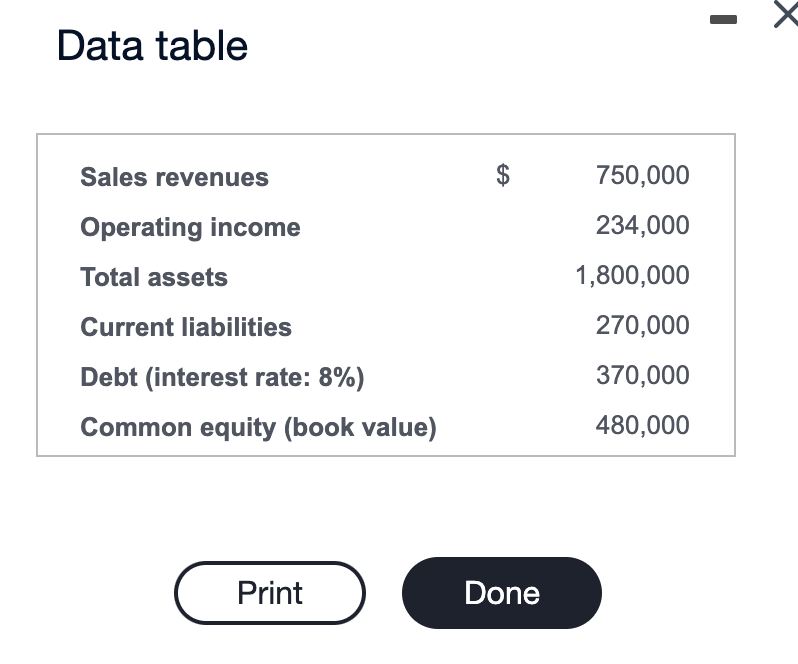
Task: Close the Data table dialog
Action: 786,14
